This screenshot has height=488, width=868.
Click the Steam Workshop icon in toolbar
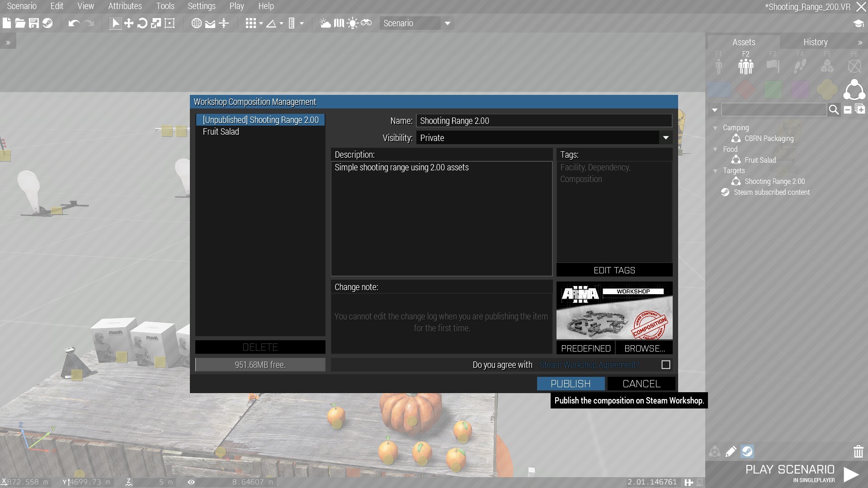tap(47, 23)
